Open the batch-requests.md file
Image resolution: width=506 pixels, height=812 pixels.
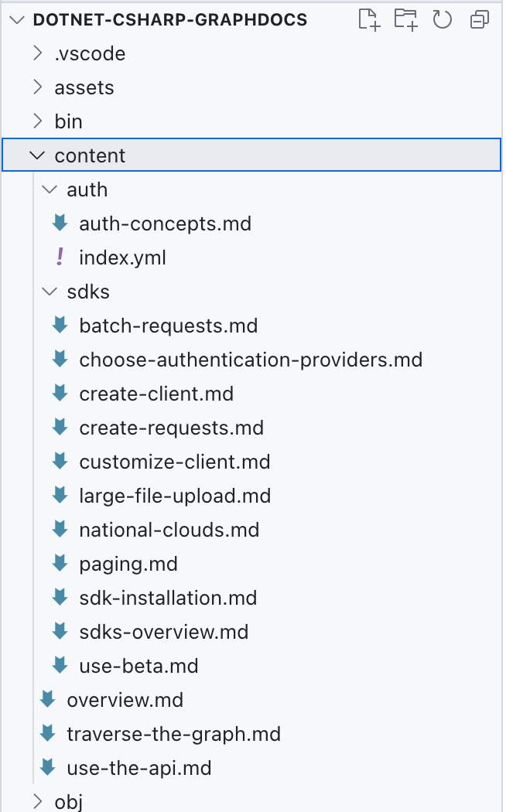(168, 326)
